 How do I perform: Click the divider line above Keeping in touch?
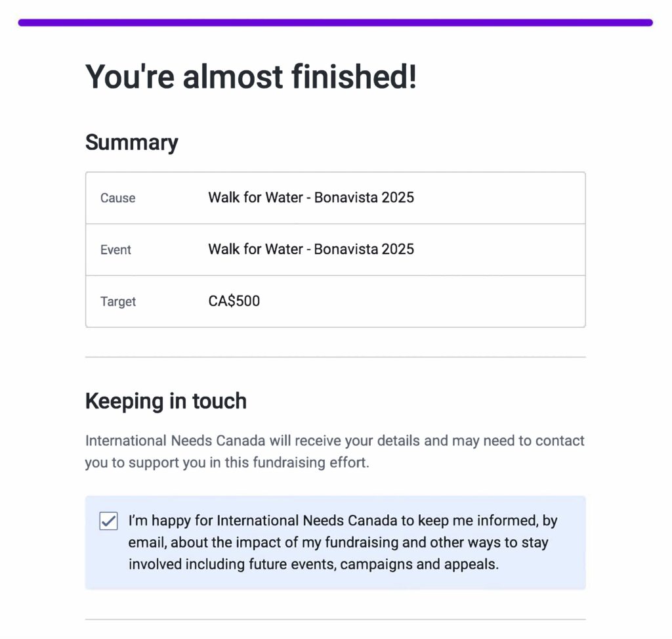point(335,357)
